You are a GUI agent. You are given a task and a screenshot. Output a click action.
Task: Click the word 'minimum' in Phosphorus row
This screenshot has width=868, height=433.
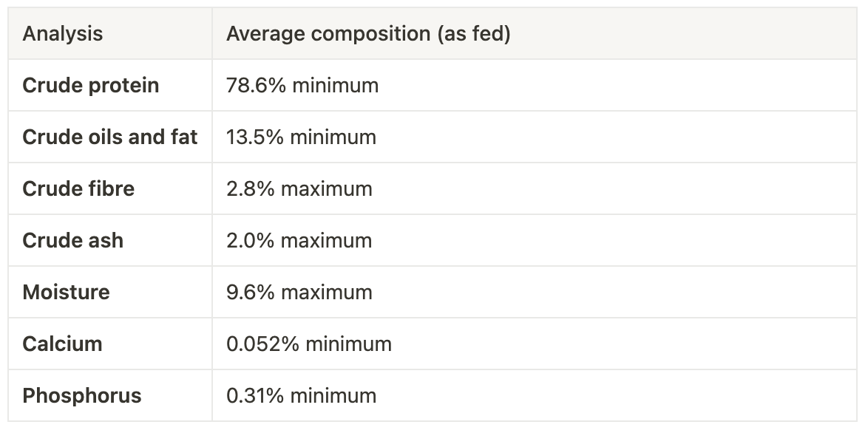point(333,396)
